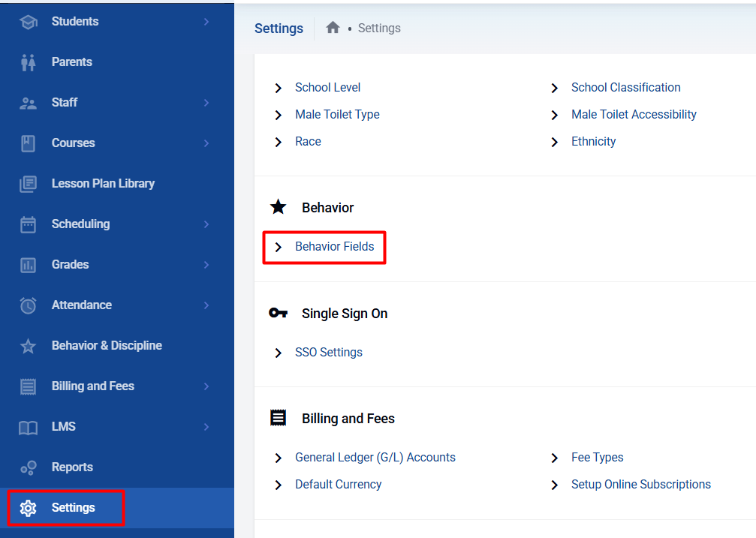Image resolution: width=756 pixels, height=538 pixels.
Task: Open Behavior & Discipline menu item
Action: [x=107, y=346]
